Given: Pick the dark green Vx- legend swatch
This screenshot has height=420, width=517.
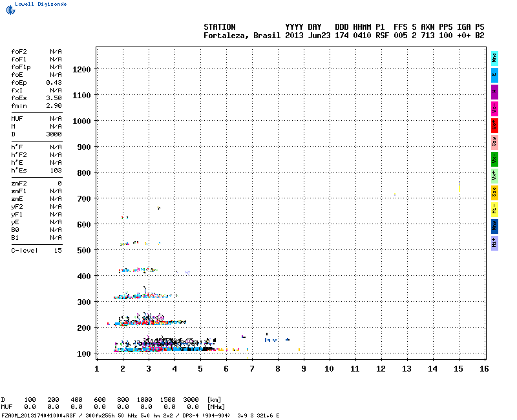Looking at the screenshot, I should 494,159.
